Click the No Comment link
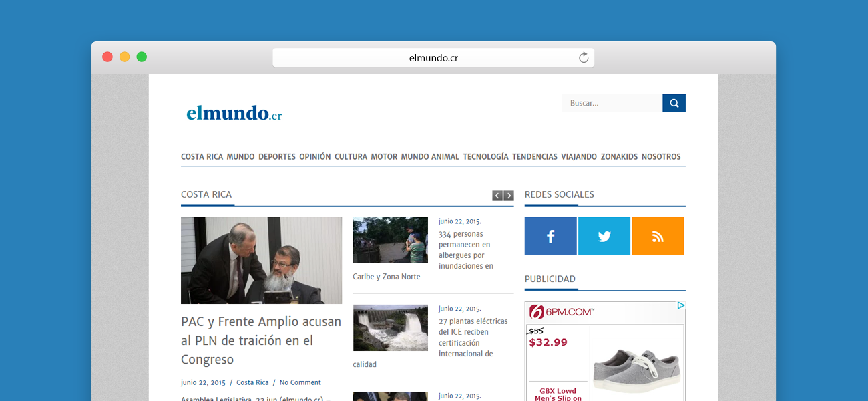The image size is (868, 401). [300, 382]
